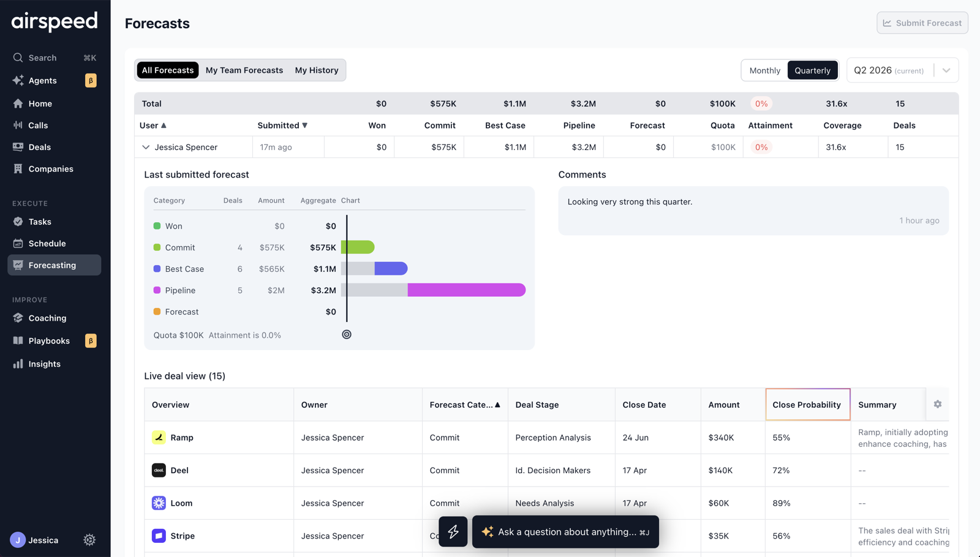Open Schedule in the sidebar

coord(55,244)
